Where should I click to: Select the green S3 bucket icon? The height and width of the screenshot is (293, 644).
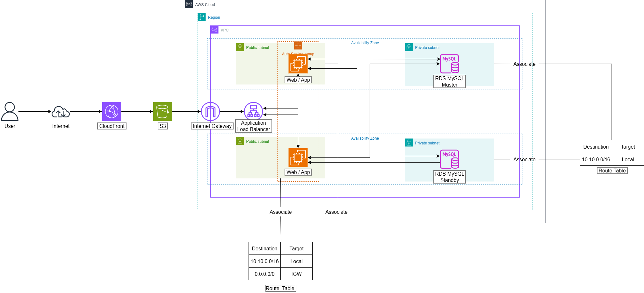(x=163, y=111)
